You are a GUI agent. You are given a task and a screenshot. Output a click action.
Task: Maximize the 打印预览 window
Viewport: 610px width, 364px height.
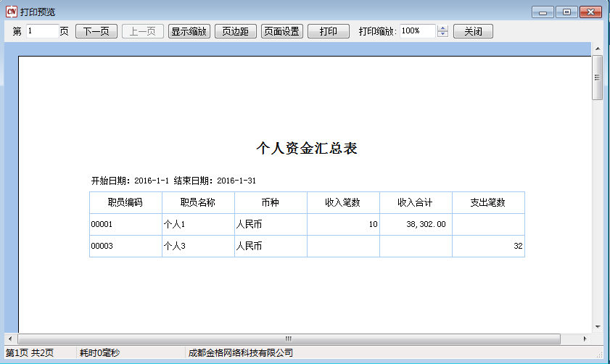[566, 12]
